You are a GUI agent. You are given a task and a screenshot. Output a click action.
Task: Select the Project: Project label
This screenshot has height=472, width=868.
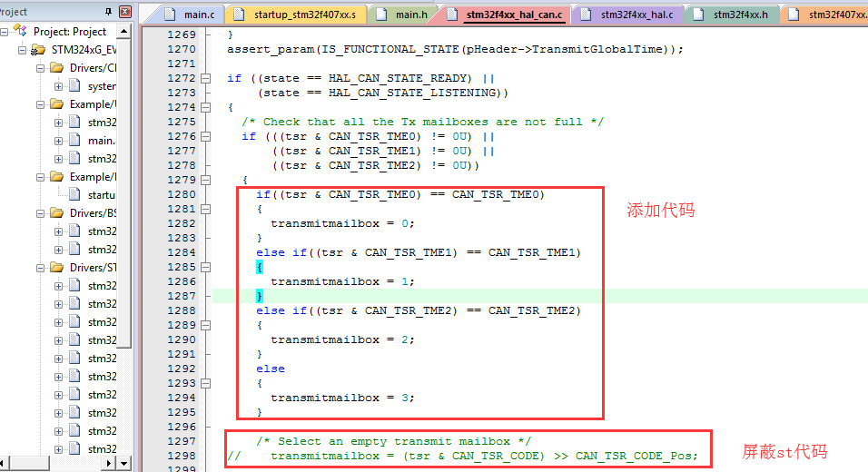tap(70, 32)
